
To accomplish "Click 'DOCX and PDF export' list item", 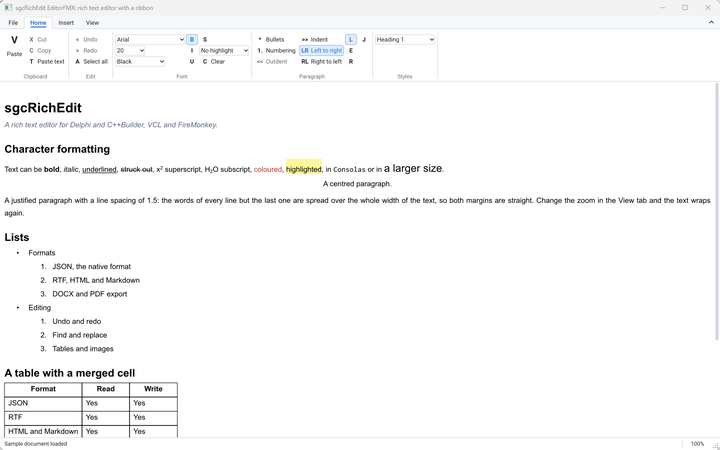I will click(x=90, y=294).
